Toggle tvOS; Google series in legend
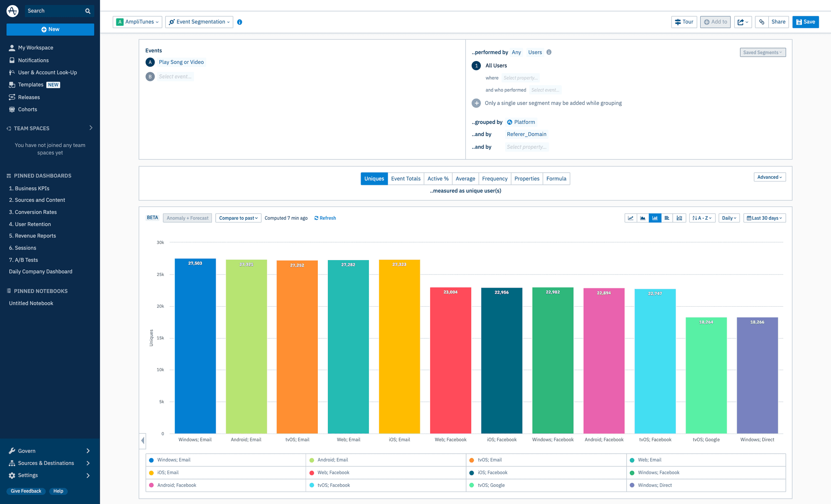 pos(491,485)
